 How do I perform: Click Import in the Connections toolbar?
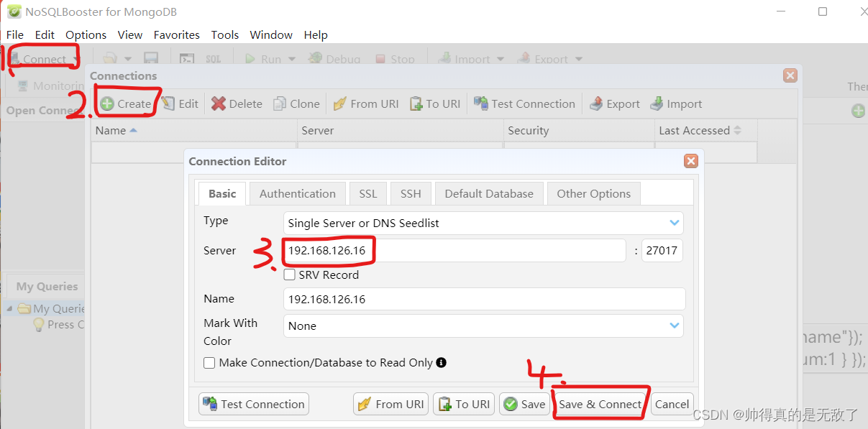[x=676, y=103]
